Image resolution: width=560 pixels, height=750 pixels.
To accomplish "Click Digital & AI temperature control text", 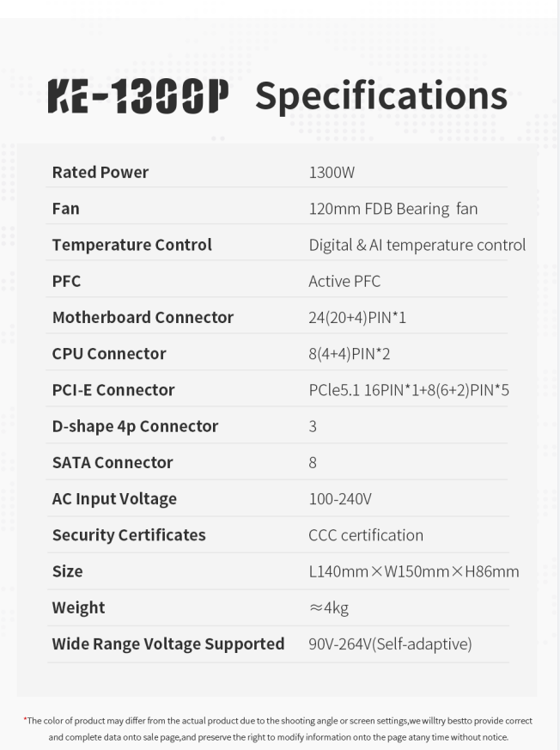I will (x=417, y=245).
